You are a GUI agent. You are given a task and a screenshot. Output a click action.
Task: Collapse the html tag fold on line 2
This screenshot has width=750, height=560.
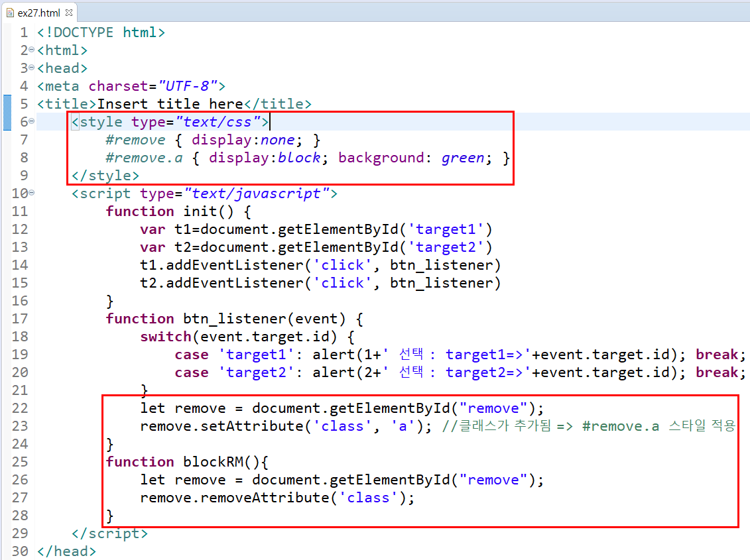click(32, 50)
